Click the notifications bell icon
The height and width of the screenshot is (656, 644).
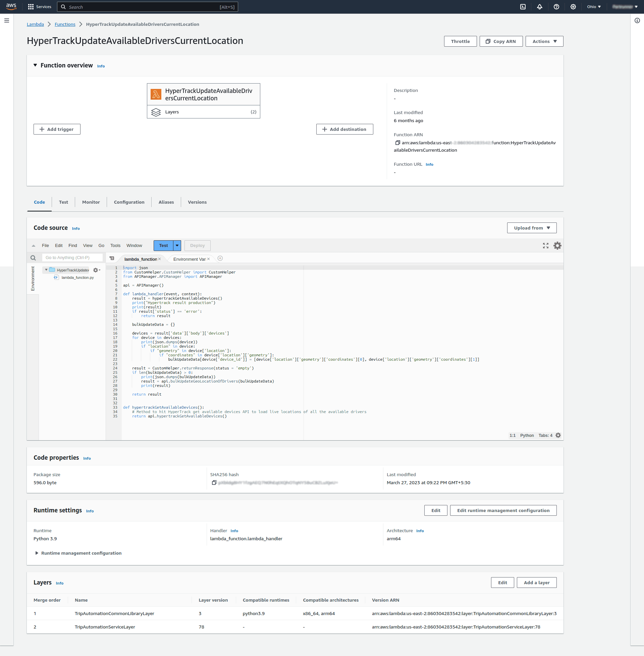[539, 7]
